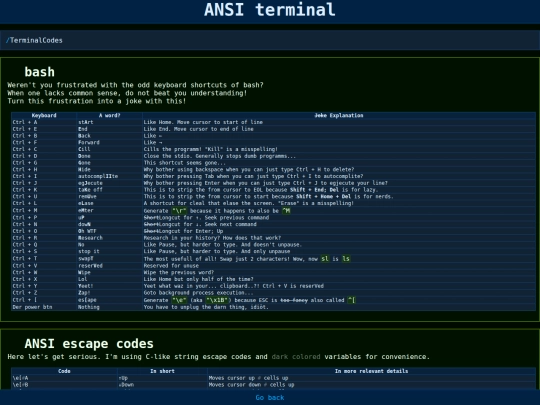The image size is (540, 405).
Task: Click the "\e" code snippet
Action: coord(179,300)
